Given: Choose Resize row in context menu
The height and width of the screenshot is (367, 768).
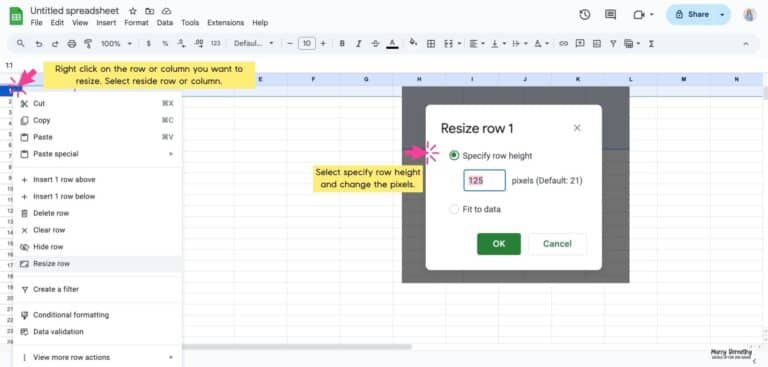Looking at the screenshot, I should (97, 264).
